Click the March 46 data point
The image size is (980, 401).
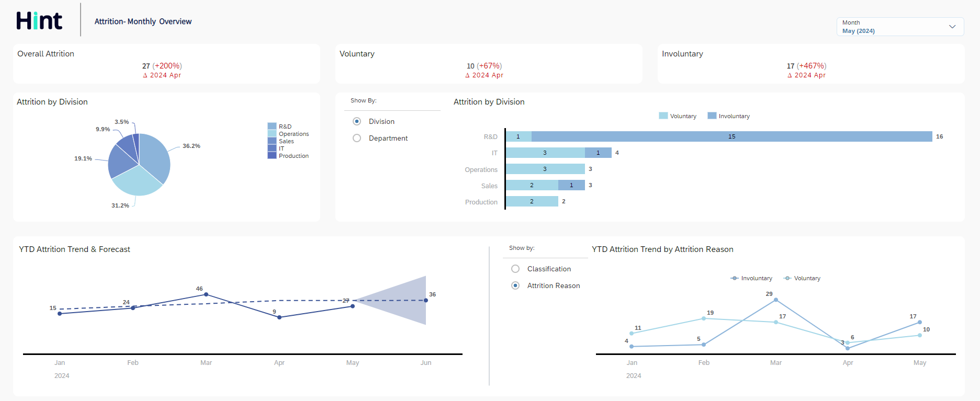[206, 294]
